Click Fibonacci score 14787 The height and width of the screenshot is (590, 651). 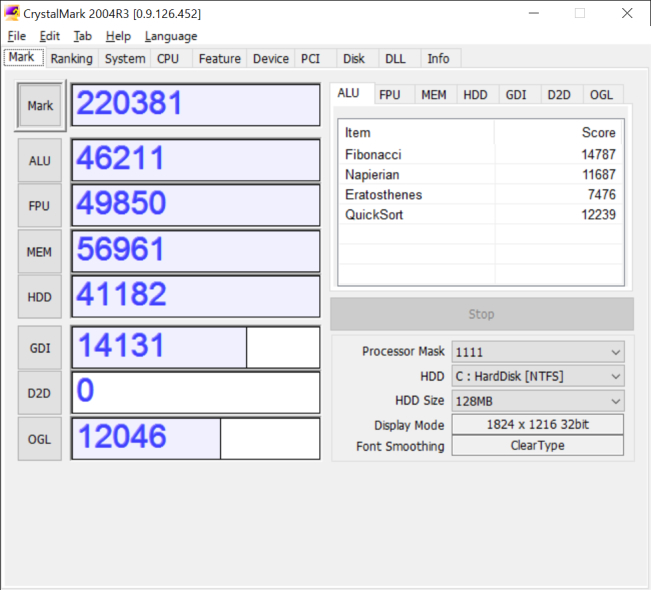click(x=598, y=154)
